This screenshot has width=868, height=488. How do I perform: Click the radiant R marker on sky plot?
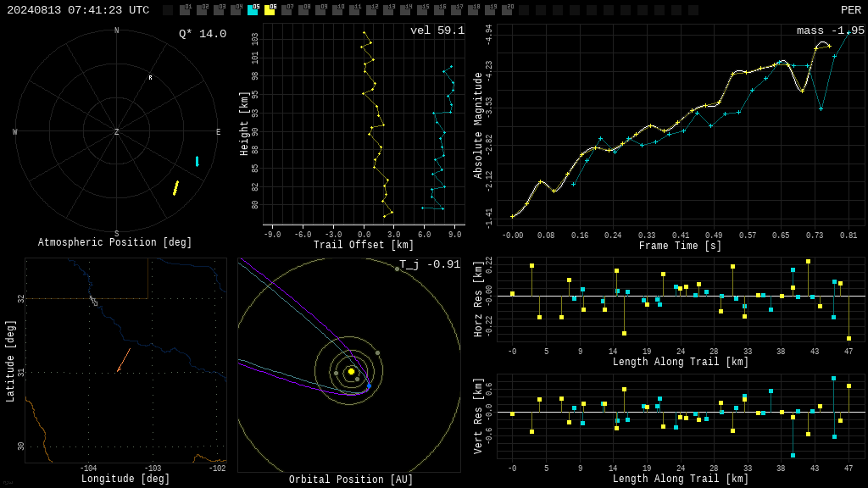click(x=150, y=78)
